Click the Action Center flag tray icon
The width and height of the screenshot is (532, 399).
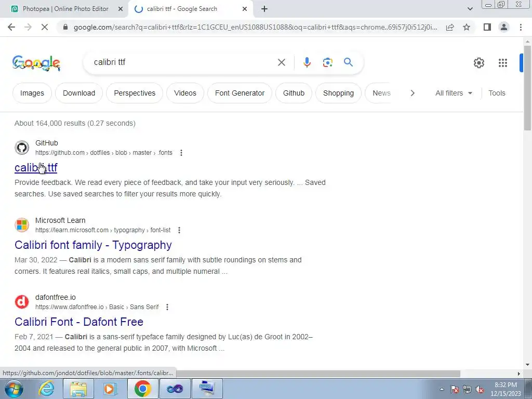tap(455, 390)
